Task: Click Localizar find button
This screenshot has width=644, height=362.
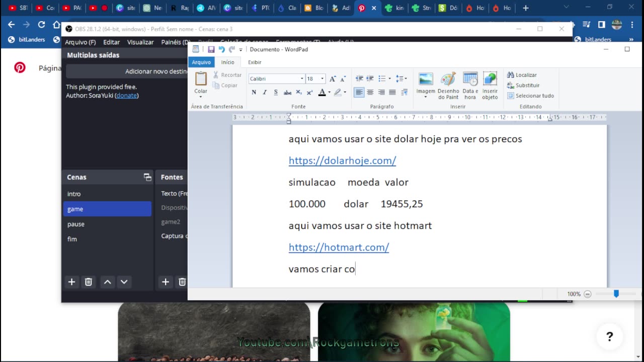Action: pos(522,75)
